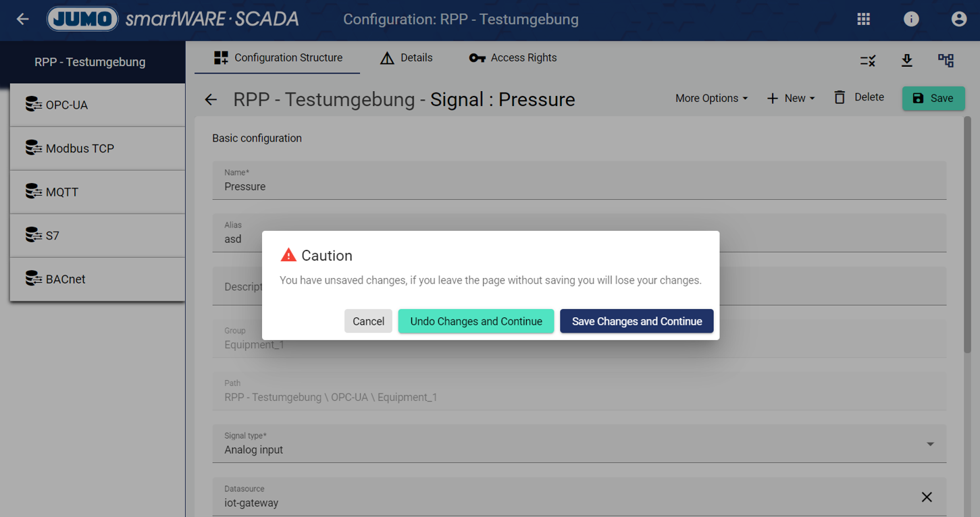980x517 pixels.
Task: Open the Access Rights tab
Action: coord(513,58)
